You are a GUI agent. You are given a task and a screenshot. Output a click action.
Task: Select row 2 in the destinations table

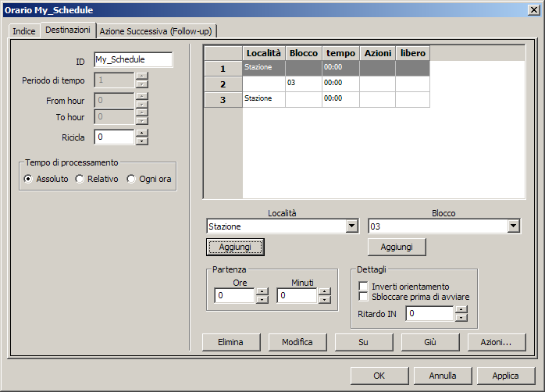(x=223, y=84)
